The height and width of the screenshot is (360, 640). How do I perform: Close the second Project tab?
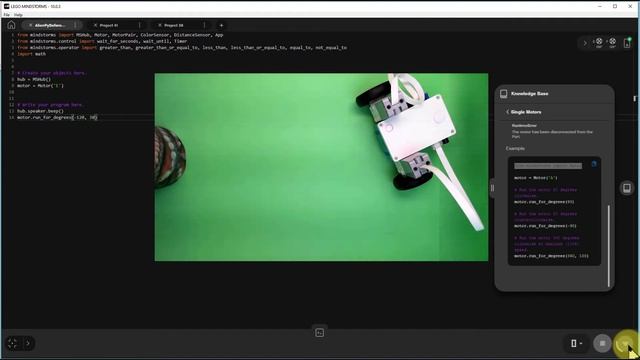[160, 25]
